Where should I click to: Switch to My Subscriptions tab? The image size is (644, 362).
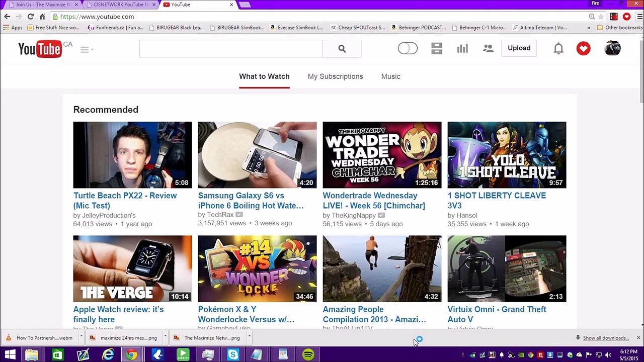click(335, 76)
